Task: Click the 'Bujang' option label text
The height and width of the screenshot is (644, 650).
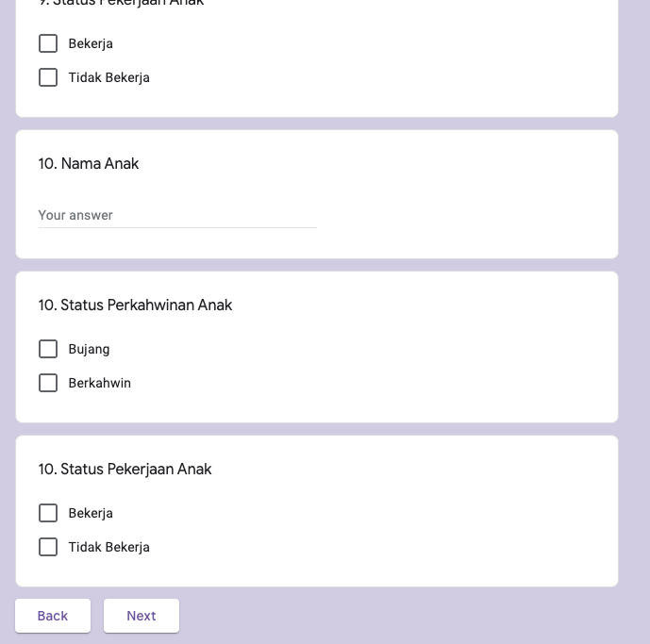Action: click(x=89, y=349)
